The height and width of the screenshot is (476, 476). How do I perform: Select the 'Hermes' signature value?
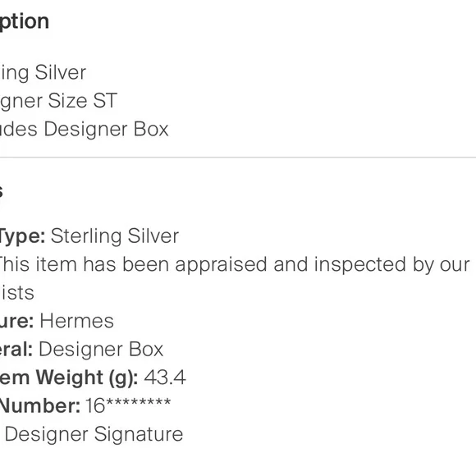[77, 321]
